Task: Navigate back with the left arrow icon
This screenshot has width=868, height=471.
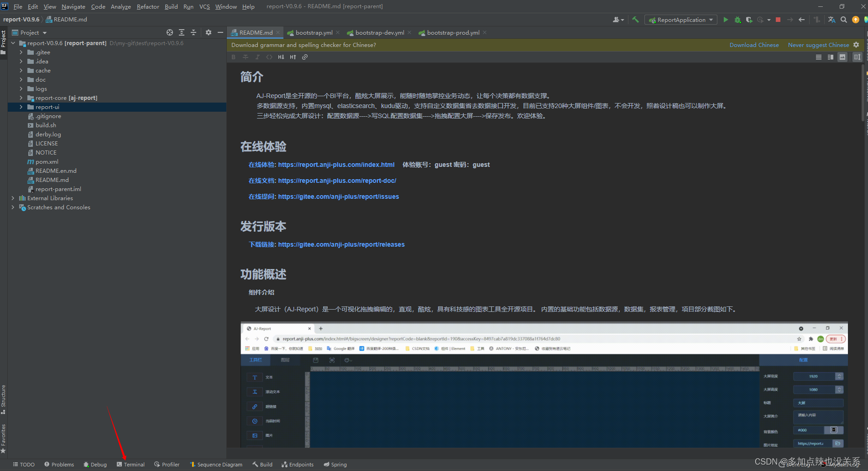Action: 802,20
